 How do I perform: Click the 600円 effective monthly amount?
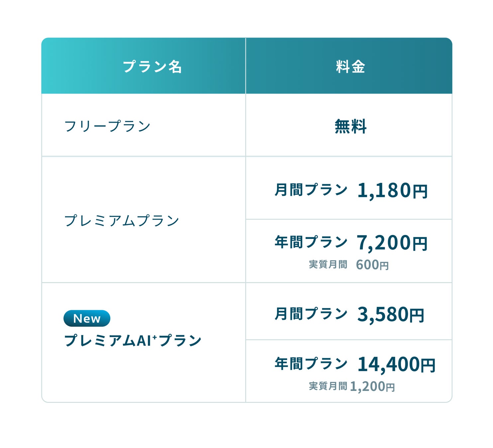372,265
